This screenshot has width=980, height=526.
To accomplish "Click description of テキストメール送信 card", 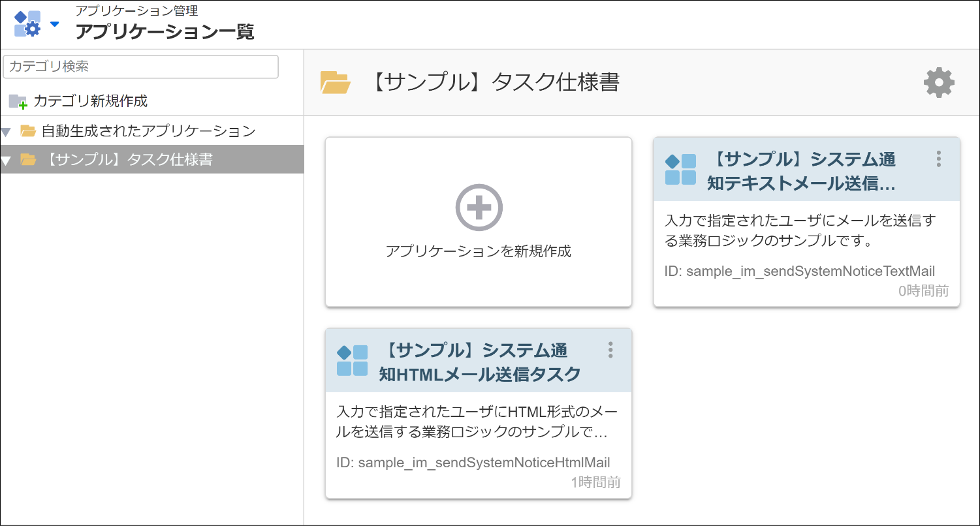I will 800,231.
